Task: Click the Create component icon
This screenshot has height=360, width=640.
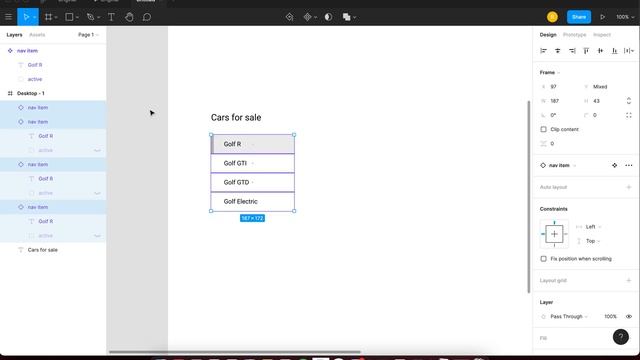Action: point(307,17)
